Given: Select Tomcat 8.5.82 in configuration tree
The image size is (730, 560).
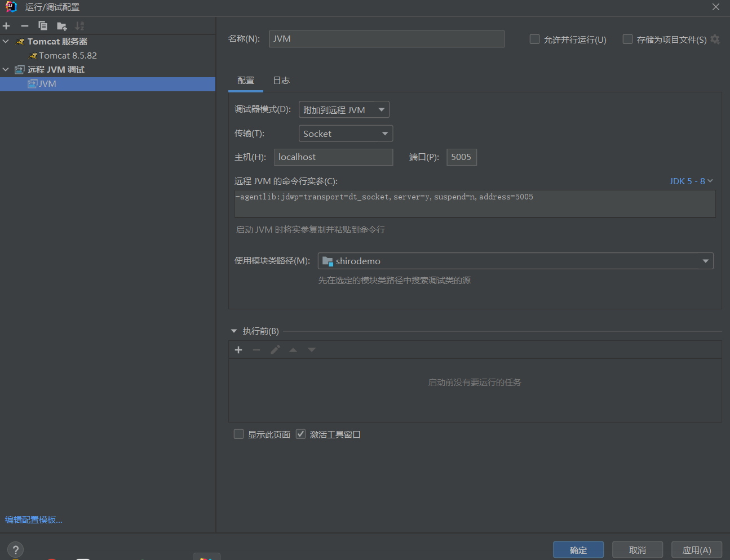Looking at the screenshot, I should point(68,56).
